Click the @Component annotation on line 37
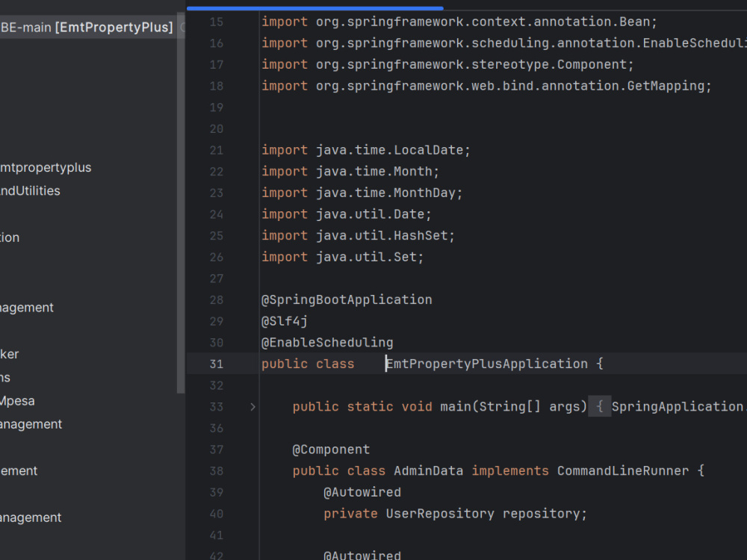 [331, 449]
